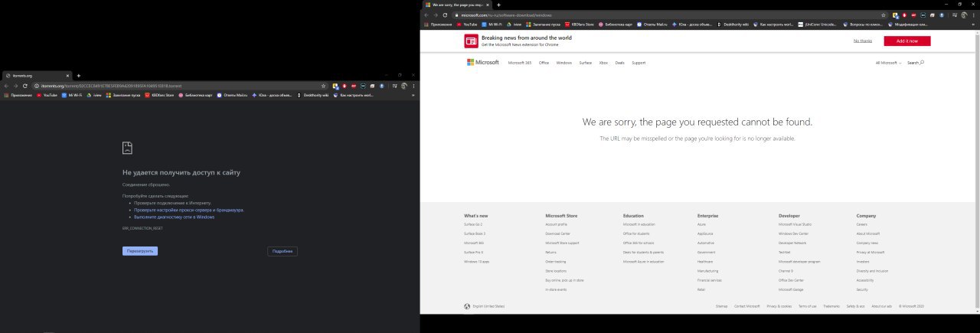This screenshot has height=333, width=980.
Task: Open Azure footer link under Enterprise
Action: [x=702, y=224]
